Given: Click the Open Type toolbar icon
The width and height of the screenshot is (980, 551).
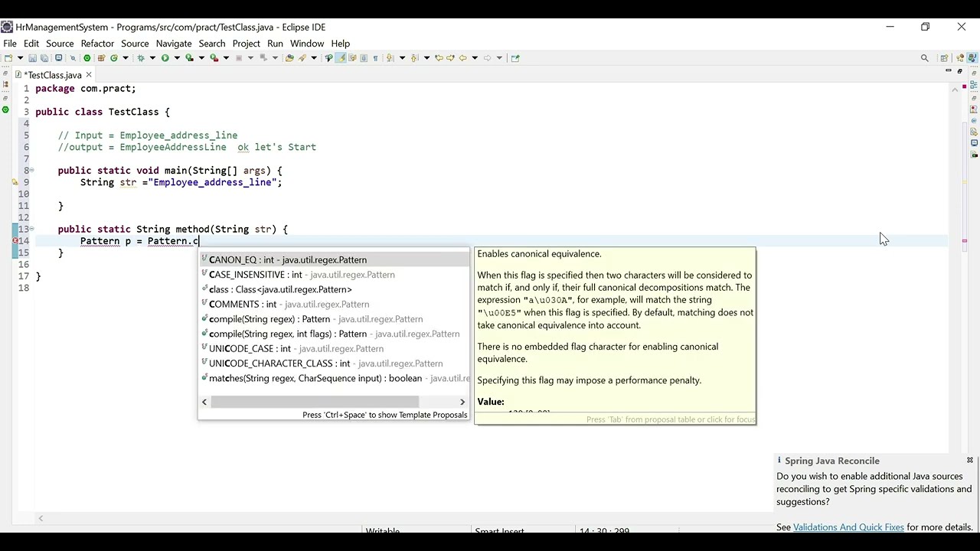Looking at the screenshot, I should coord(289,57).
